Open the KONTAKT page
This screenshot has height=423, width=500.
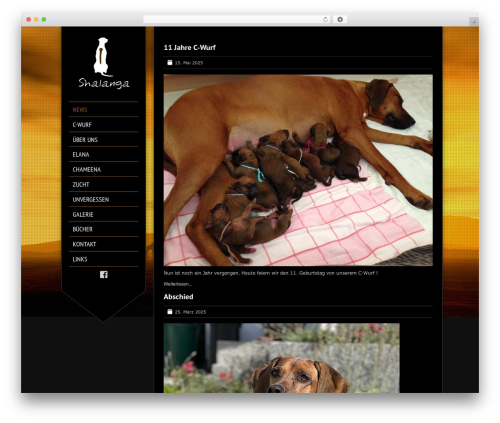pyautogui.click(x=84, y=244)
